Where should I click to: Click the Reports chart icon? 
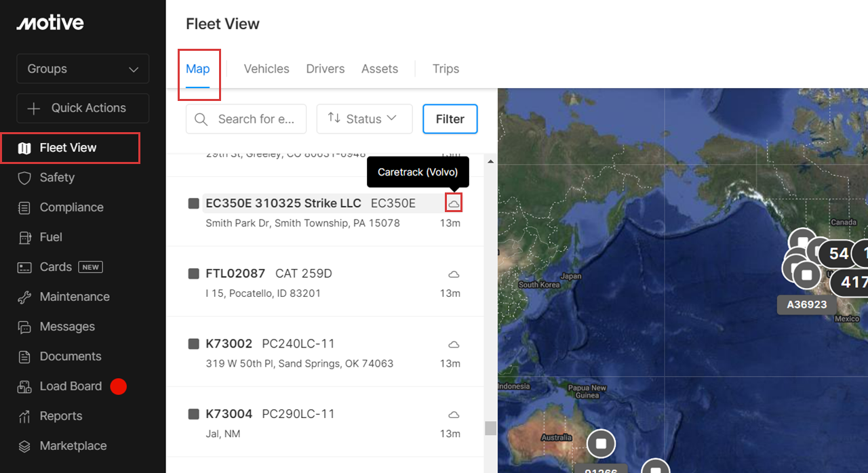[24, 416]
